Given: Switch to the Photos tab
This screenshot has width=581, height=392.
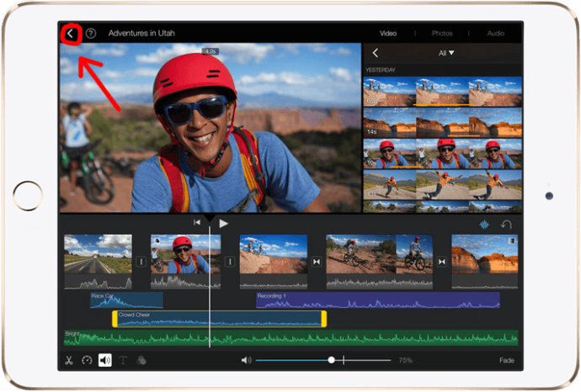Looking at the screenshot, I should point(442,34).
